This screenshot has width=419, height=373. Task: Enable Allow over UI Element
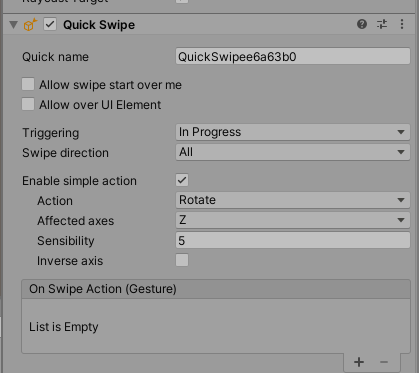pos(28,104)
